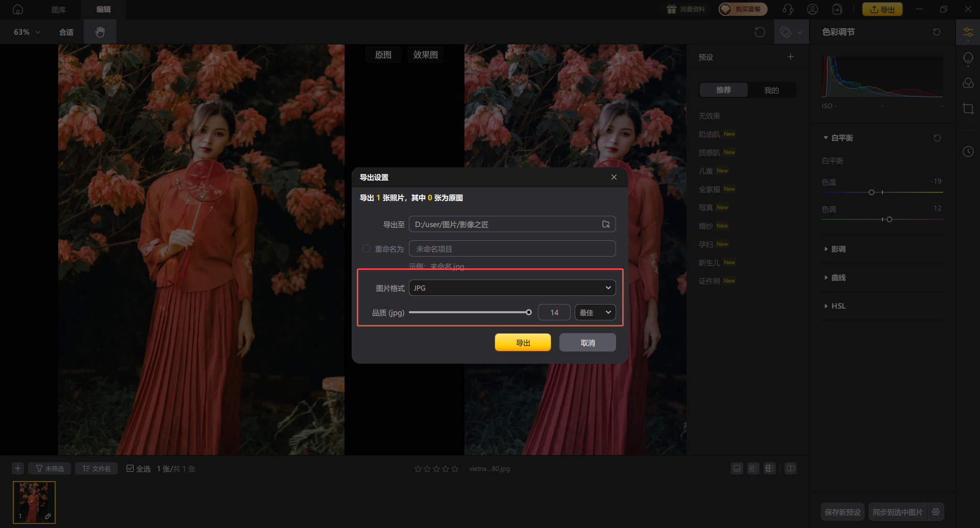Screen dimensions: 980x528
Task: Click the home icon
Action: 18,9
